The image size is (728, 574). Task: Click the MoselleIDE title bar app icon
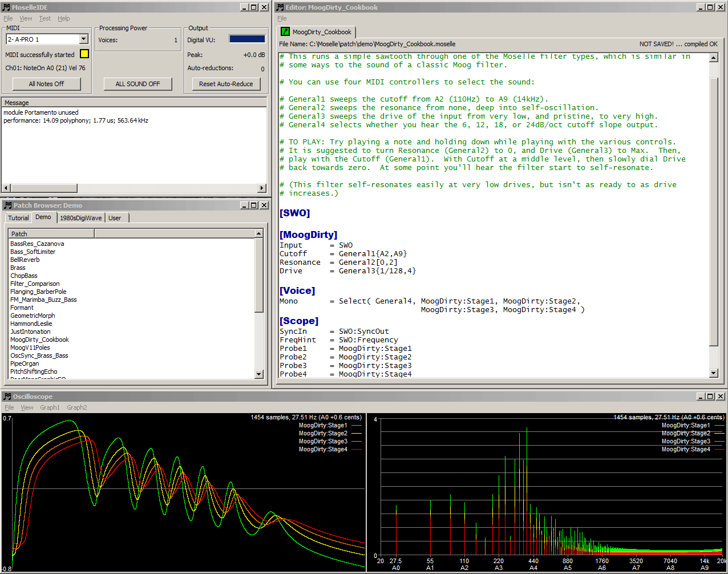(6, 7)
